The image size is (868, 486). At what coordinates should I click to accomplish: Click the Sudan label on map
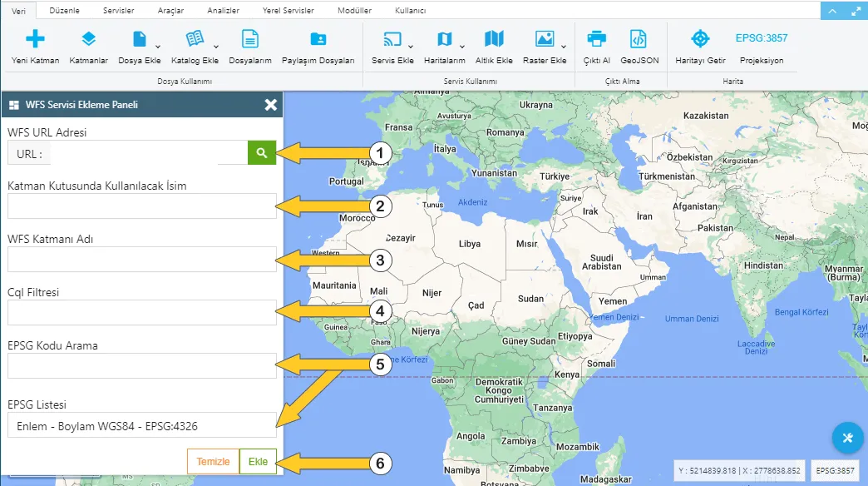(x=530, y=299)
